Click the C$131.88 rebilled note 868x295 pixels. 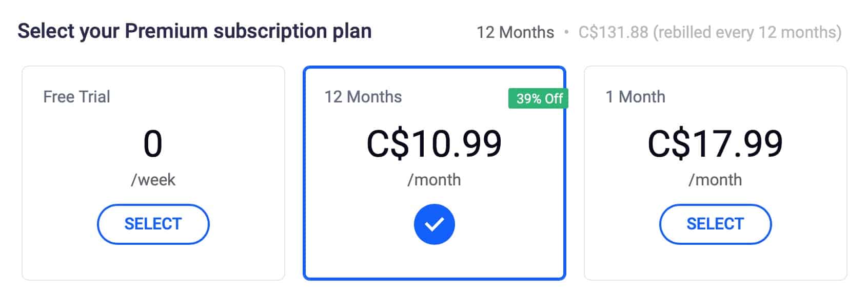pyautogui.click(x=710, y=32)
